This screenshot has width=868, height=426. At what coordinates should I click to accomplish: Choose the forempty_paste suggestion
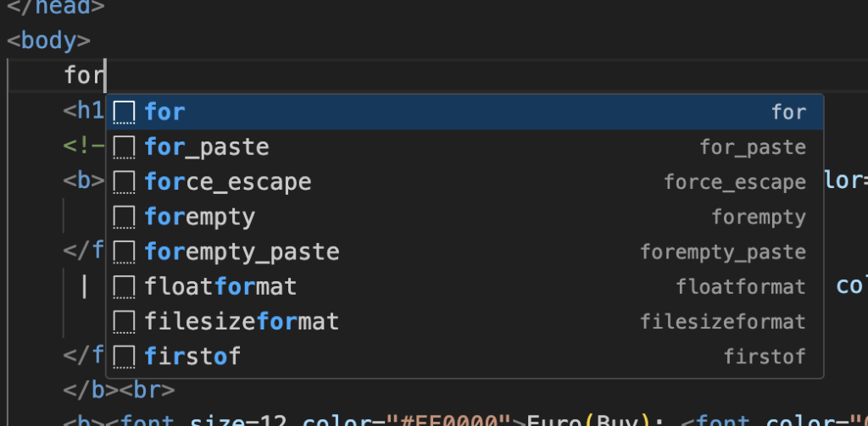[242, 252]
